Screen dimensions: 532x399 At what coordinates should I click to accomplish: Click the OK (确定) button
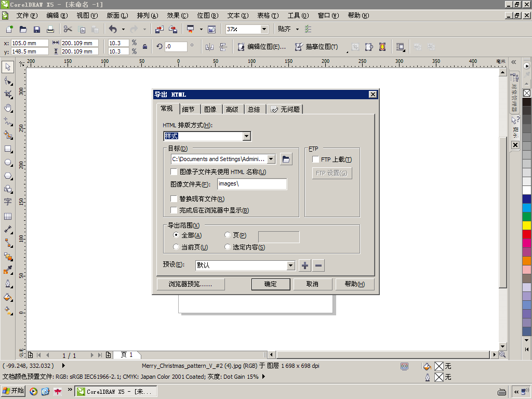pyautogui.click(x=271, y=284)
